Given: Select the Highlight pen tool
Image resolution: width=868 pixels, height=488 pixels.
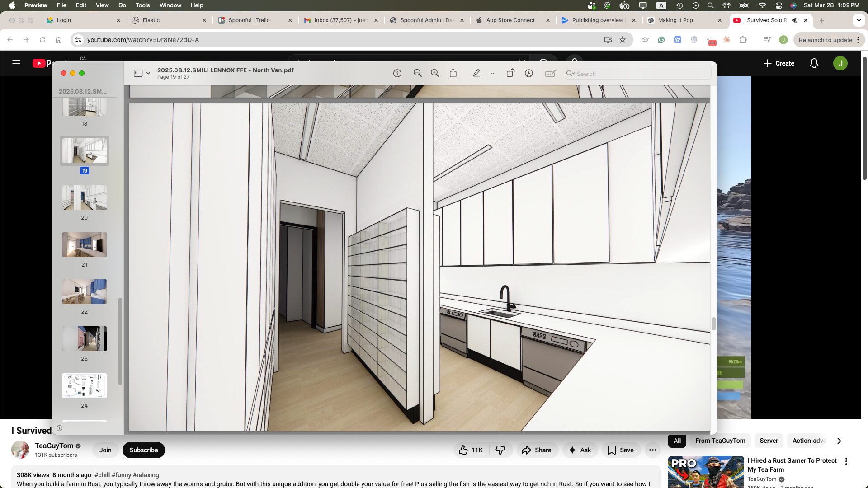Looking at the screenshot, I should (476, 73).
